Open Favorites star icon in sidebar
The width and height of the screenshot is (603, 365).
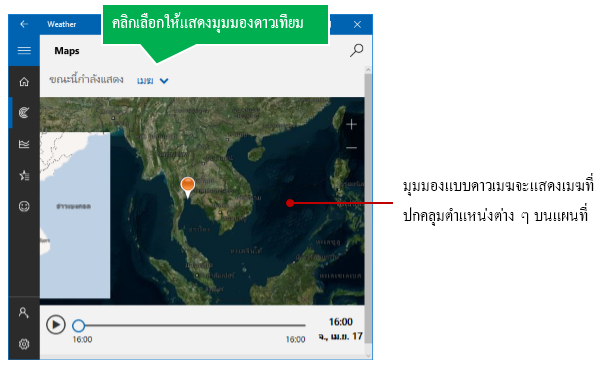(x=24, y=175)
